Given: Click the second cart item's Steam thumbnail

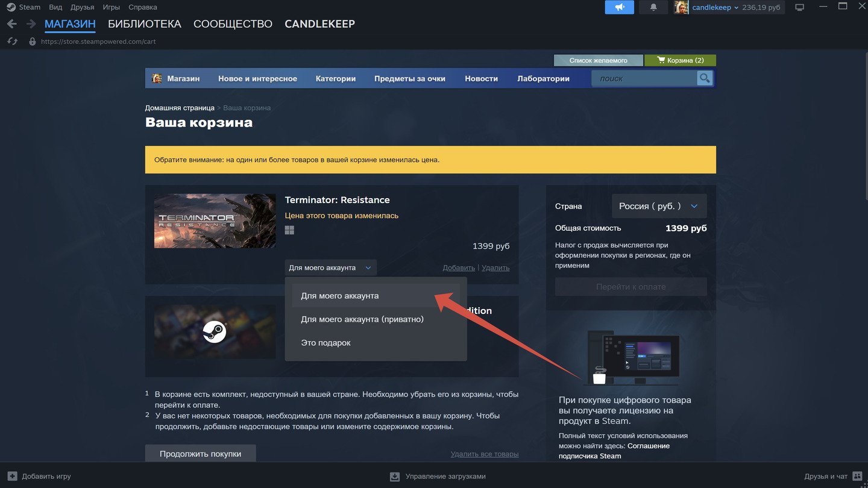Looking at the screenshot, I should (x=215, y=332).
